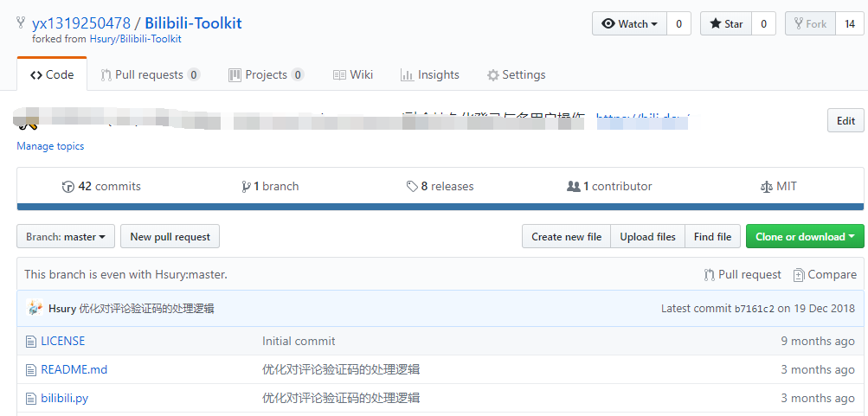View the 14 forks count
This screenshot has width=868, height=416.
pyautogui.click(x=849, y=24)
